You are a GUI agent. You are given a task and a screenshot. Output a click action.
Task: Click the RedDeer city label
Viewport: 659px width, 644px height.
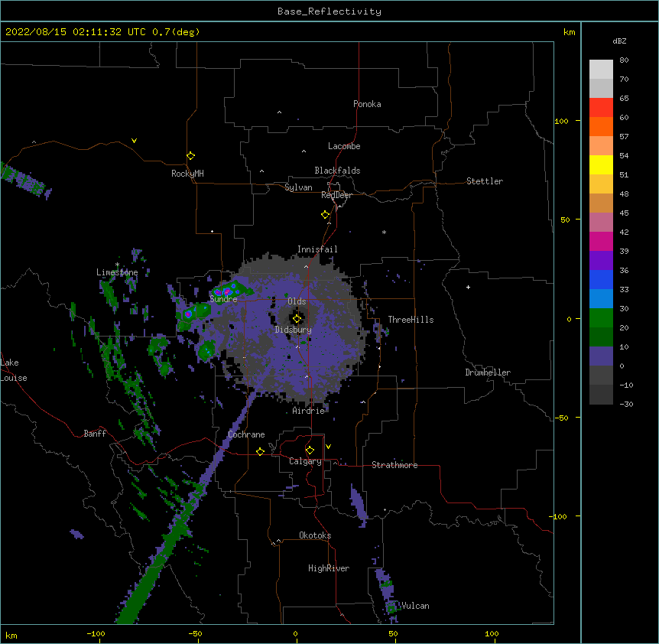[x=336, y=195]
